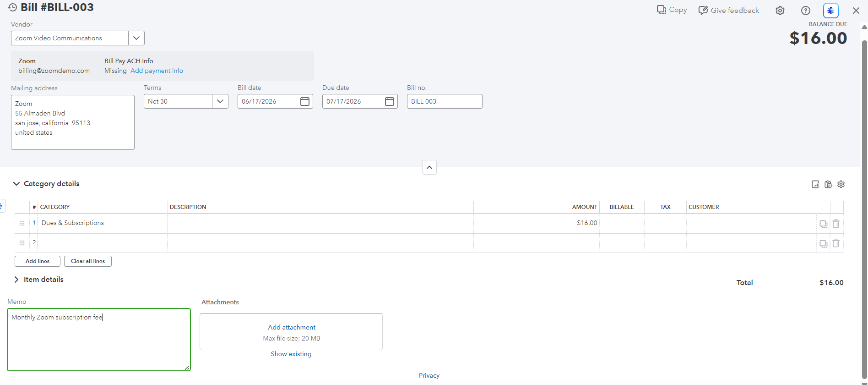The image size is (868, 385).
Task: Open the Vendor dropdown arrow
Action: coord(136,38)
